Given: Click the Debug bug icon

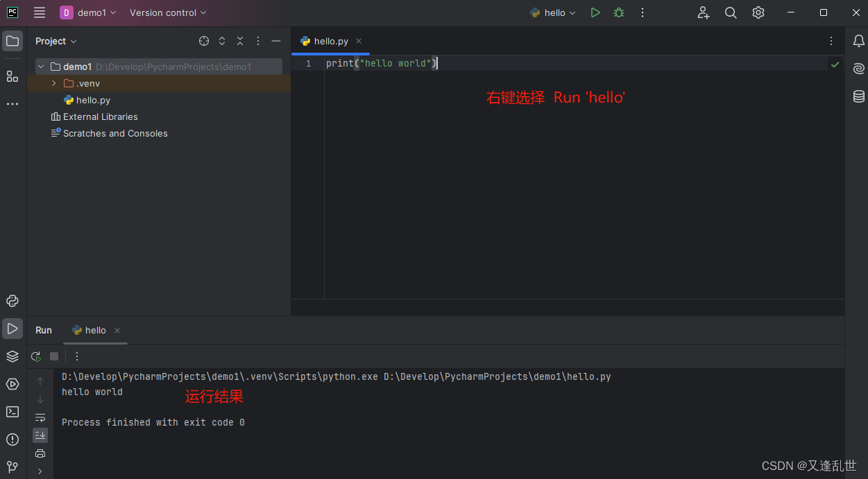Looking at the screenshot, I should tap(619, 12).
